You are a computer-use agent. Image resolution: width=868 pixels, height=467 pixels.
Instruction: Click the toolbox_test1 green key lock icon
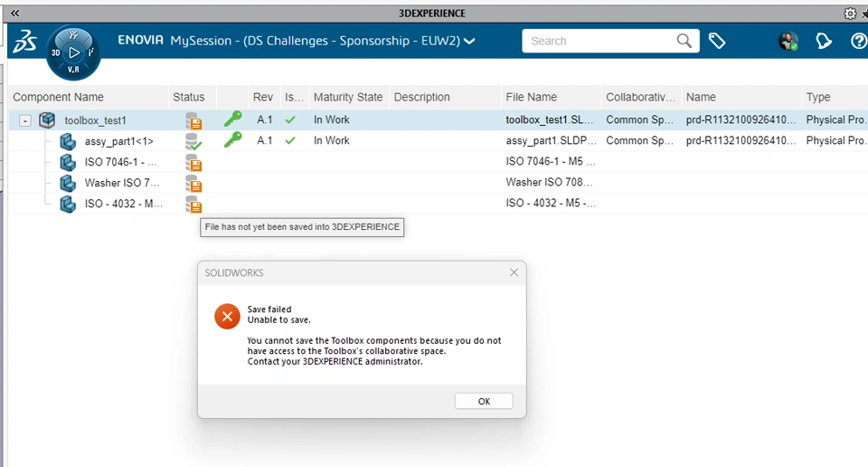point(232,119)
